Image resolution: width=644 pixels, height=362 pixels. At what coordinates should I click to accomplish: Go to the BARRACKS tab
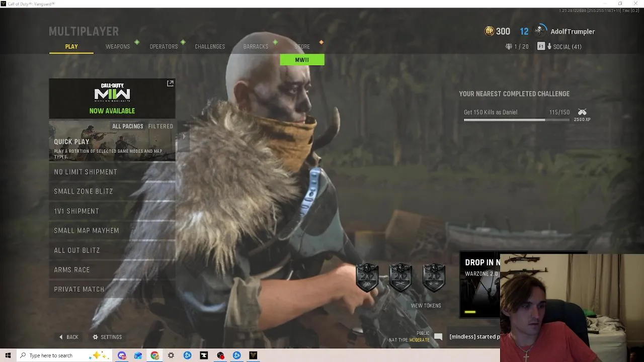[256, 47]
